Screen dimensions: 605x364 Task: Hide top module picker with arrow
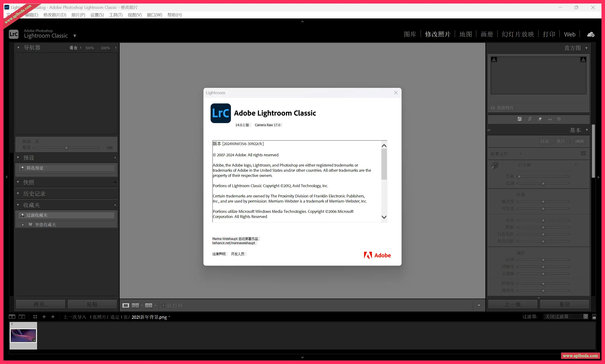(302, 21)
